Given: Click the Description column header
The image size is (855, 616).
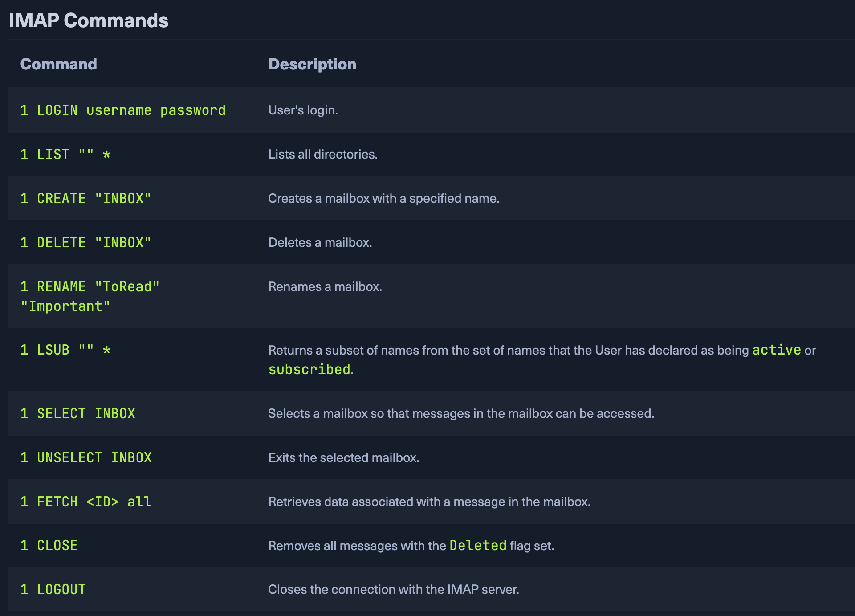Looking at the screenshot, I should point(312,64).
